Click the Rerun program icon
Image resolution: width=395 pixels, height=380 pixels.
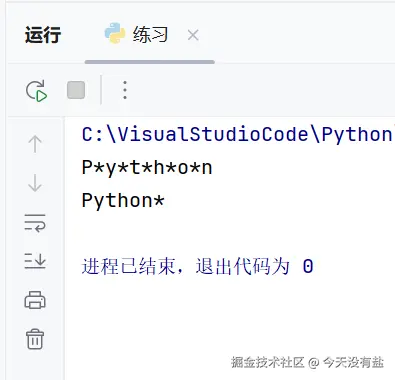36,90
